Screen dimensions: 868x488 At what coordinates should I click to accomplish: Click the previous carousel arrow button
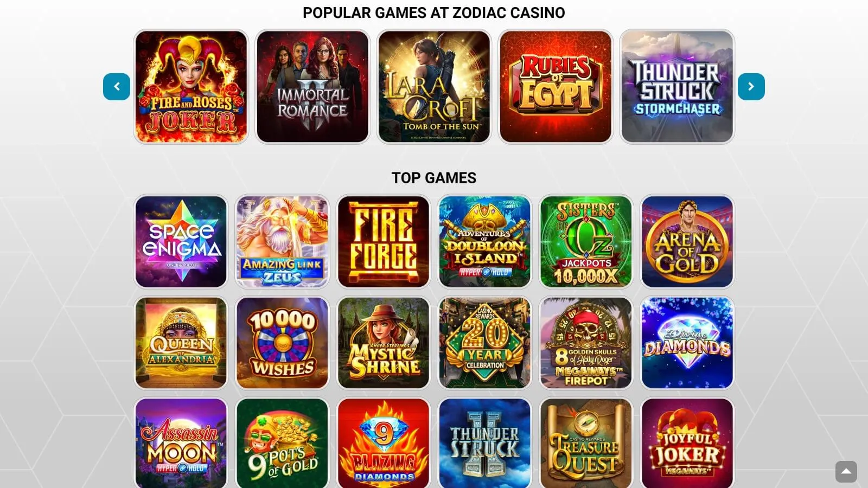117,87
